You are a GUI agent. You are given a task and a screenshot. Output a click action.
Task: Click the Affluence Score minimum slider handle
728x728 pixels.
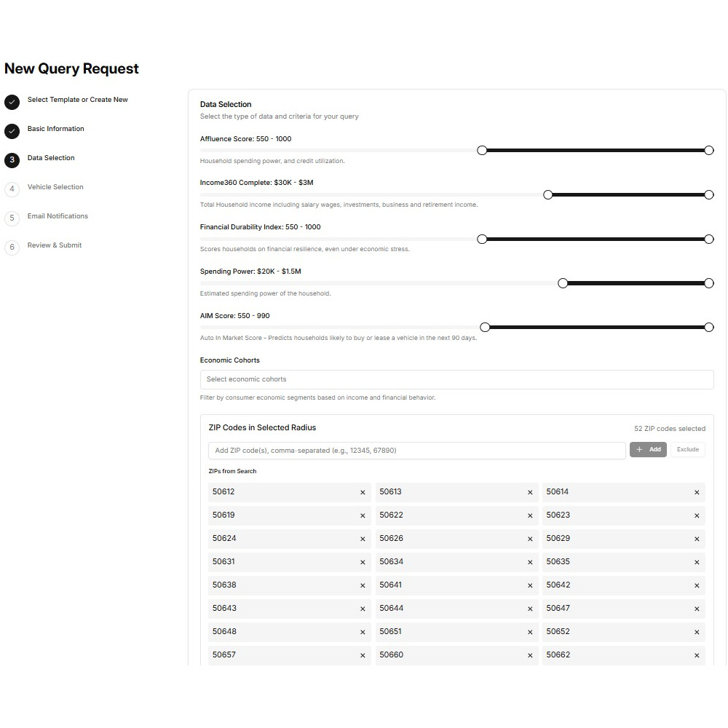(482, 151)
